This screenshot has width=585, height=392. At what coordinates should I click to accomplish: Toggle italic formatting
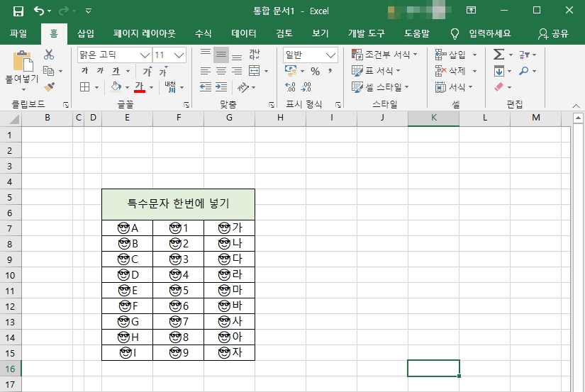pos(100,70)
